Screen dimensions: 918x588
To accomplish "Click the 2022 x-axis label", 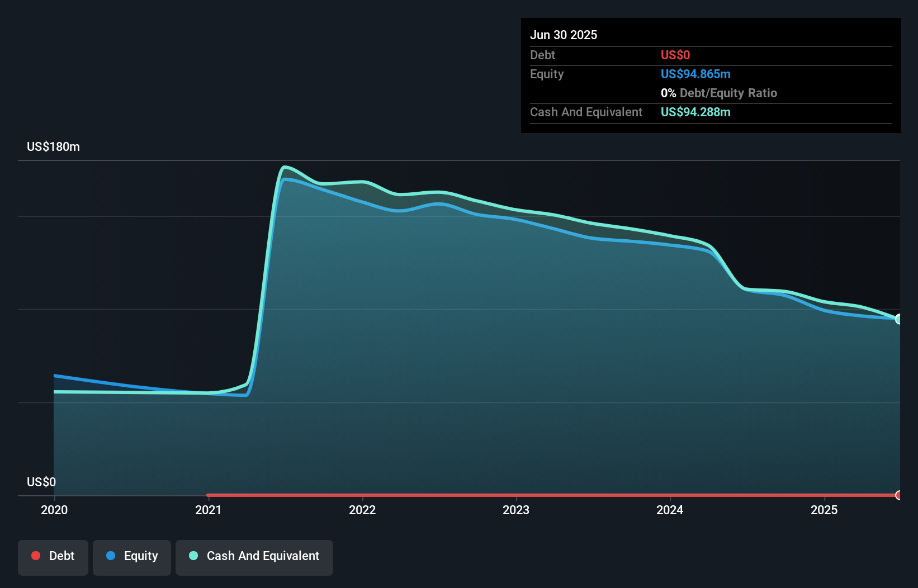I will click(362, 510).
